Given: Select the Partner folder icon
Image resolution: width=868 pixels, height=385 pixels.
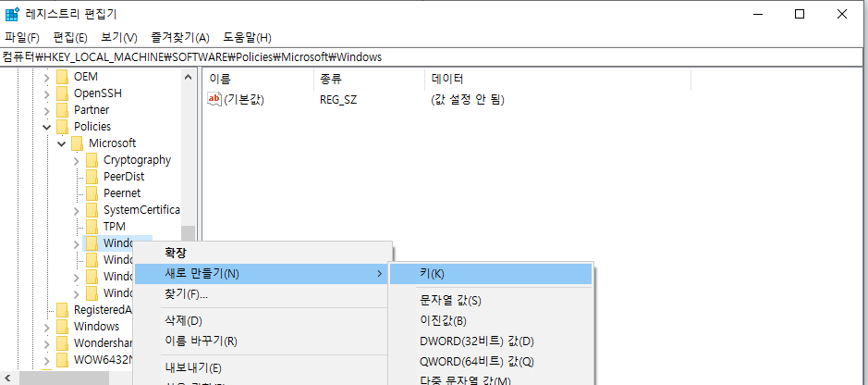Looking at the screenshot, I should 63,110.
